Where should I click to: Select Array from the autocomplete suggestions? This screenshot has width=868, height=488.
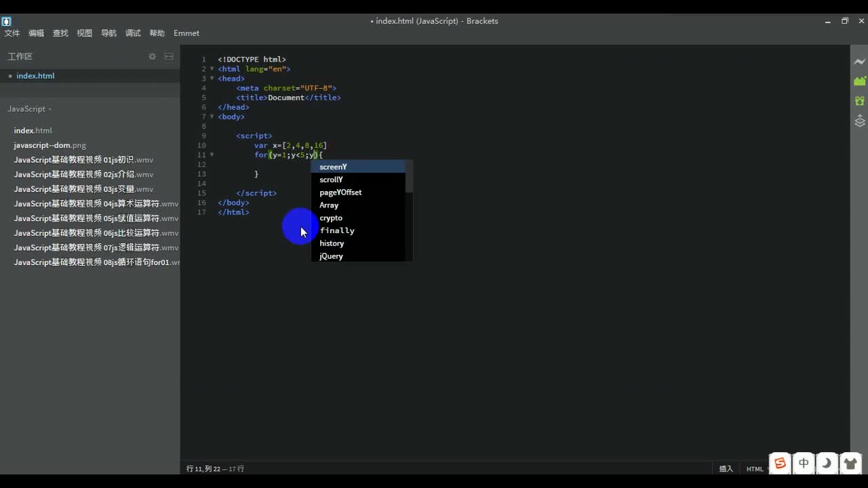[x=329, y=205]
